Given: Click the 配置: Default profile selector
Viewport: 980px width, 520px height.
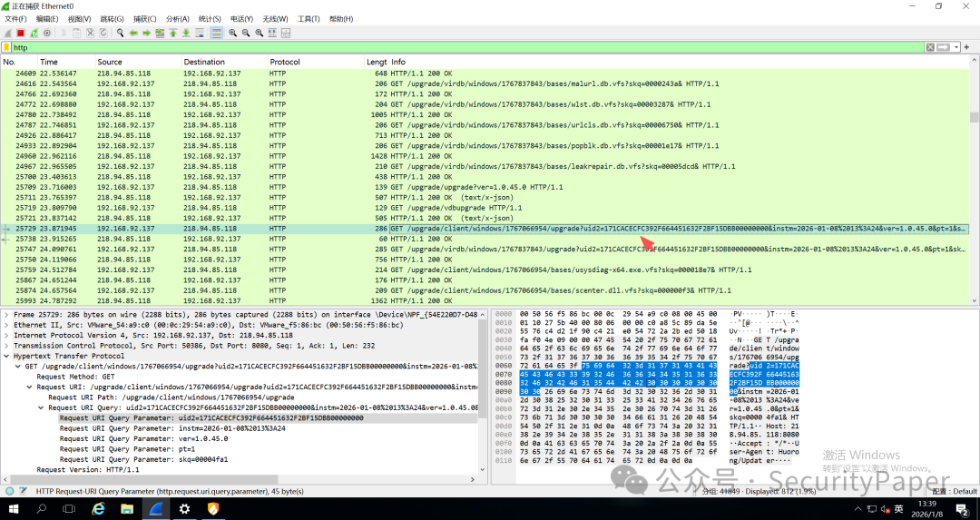Looking at the screenshot, I should [956, 491].
